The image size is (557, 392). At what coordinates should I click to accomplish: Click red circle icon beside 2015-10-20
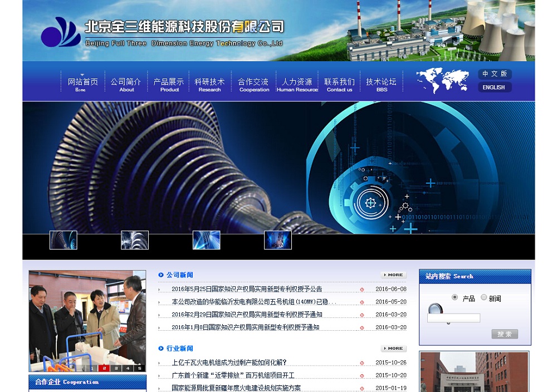click(x=362, y=376)
